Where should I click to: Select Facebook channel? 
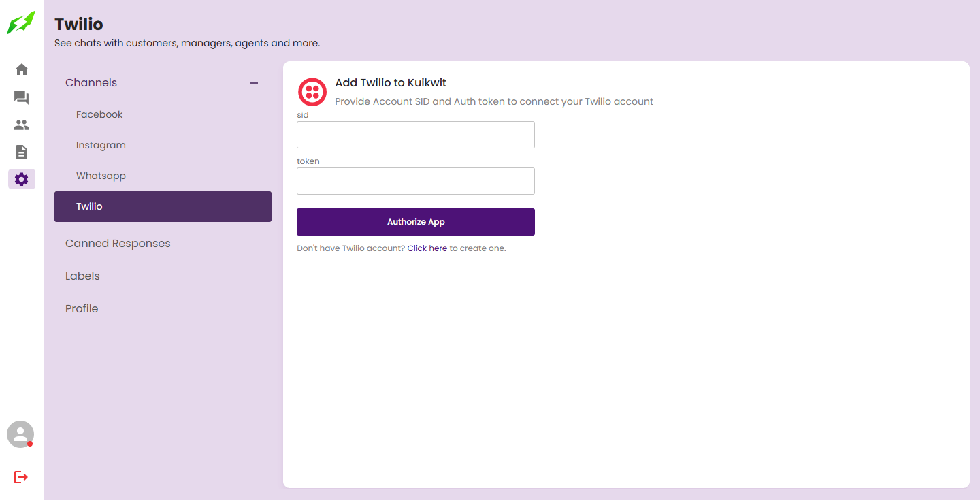[99, 114]
